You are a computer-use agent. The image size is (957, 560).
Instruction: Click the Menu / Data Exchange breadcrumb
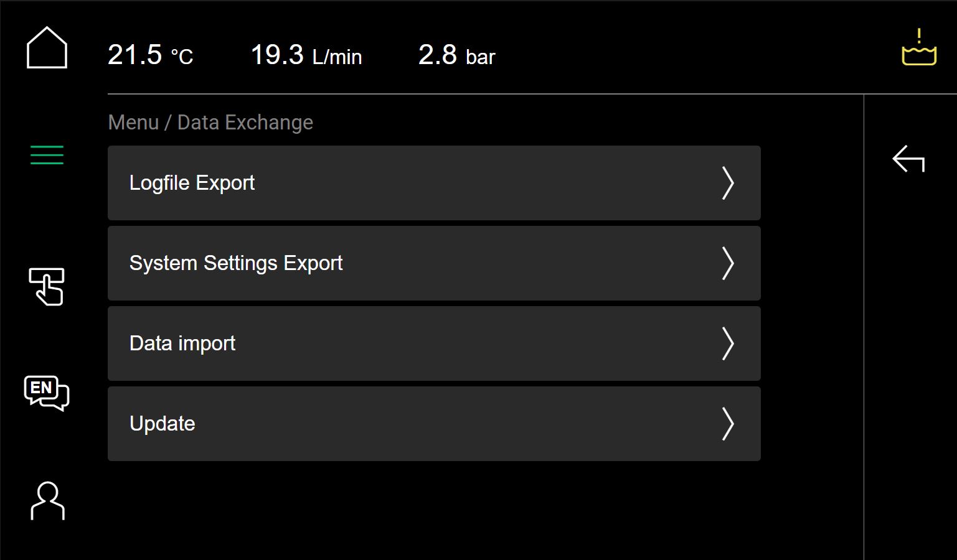210,123
